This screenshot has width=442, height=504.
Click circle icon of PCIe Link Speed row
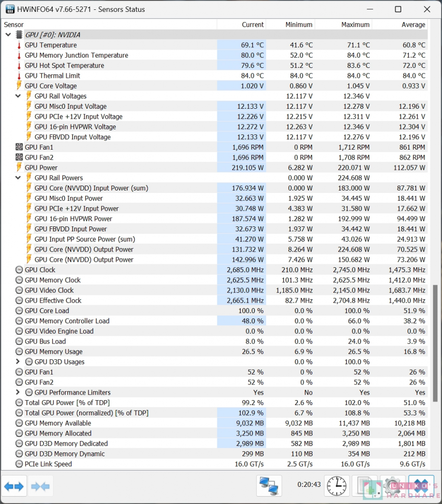coord(19,464)
